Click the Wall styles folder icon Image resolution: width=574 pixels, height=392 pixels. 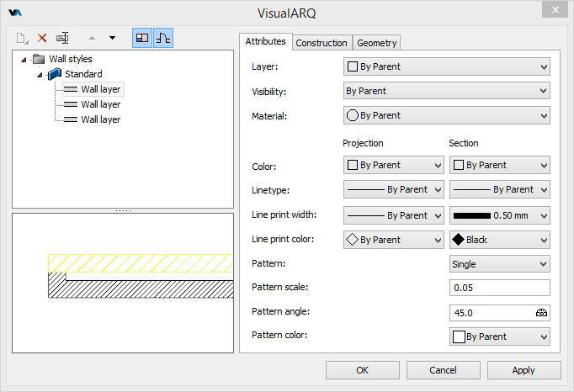tap(39, 59)
